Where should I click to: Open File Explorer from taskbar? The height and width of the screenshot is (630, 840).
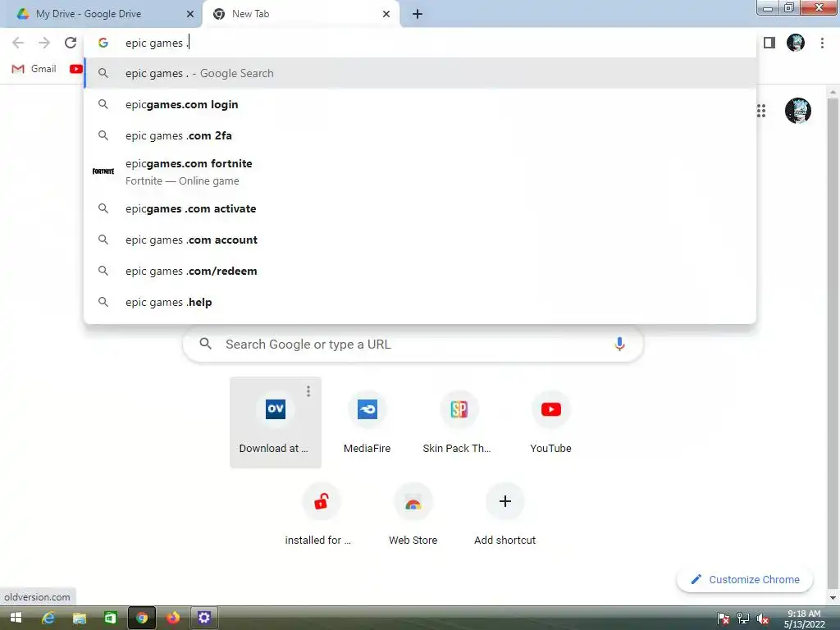(80, 619)
